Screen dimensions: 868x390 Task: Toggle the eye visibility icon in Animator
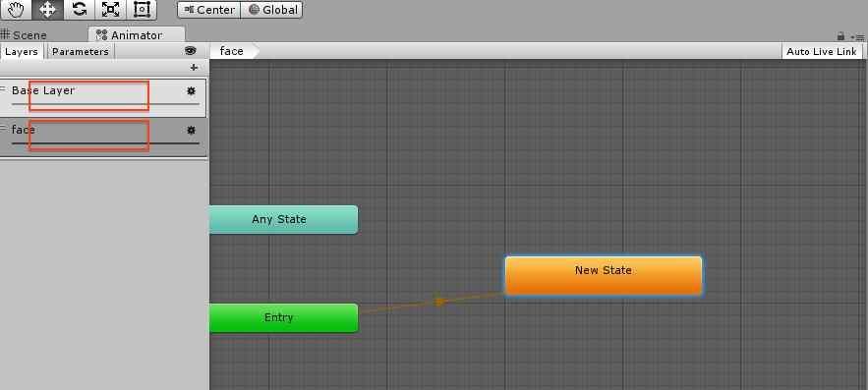tap(191, 51)
